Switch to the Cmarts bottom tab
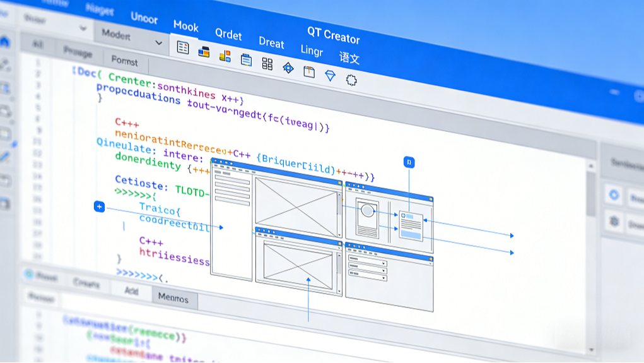Viewport: 644px width, 363px height. click(x=86, y=283)
